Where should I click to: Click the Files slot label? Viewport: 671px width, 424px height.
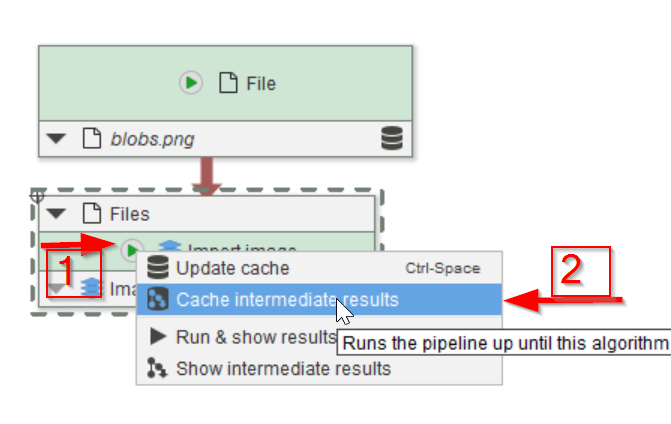(x=129, y=213)
